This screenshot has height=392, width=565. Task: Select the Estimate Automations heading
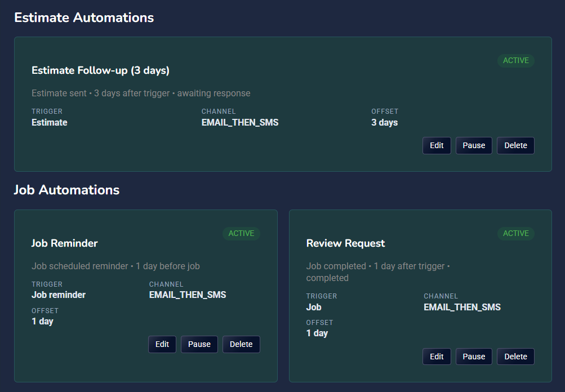[84, 17]
